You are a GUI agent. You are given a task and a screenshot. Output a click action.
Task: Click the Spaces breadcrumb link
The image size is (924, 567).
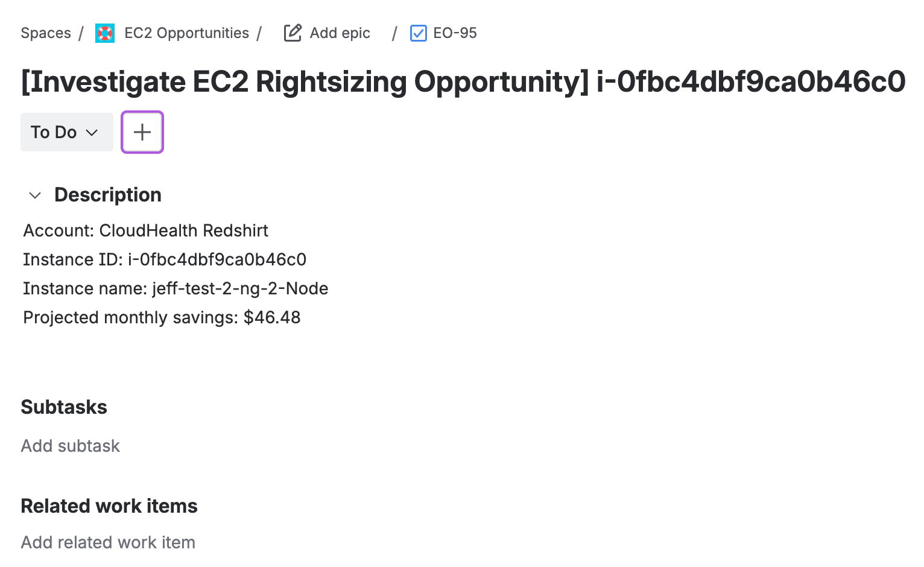click(x=46, y=33)
